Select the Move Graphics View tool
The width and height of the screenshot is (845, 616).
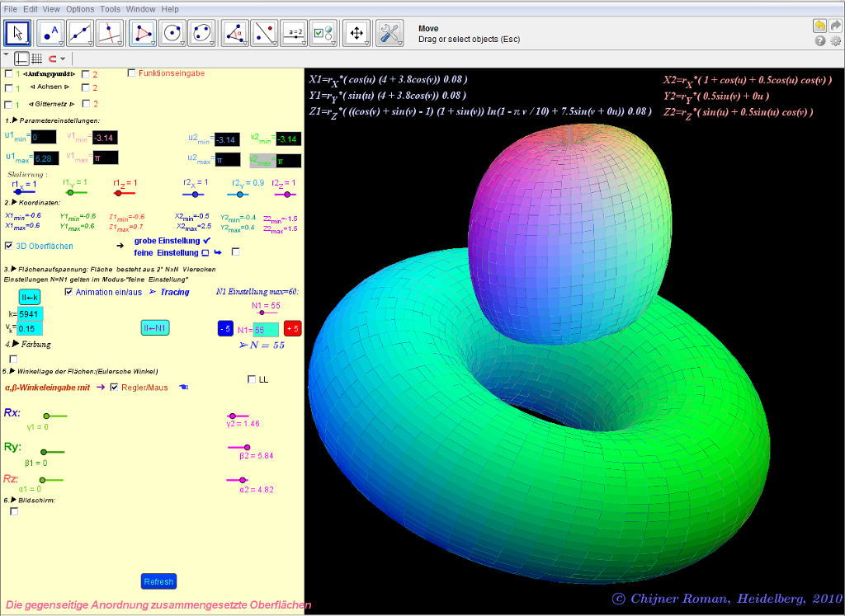[x=356, y=33]
